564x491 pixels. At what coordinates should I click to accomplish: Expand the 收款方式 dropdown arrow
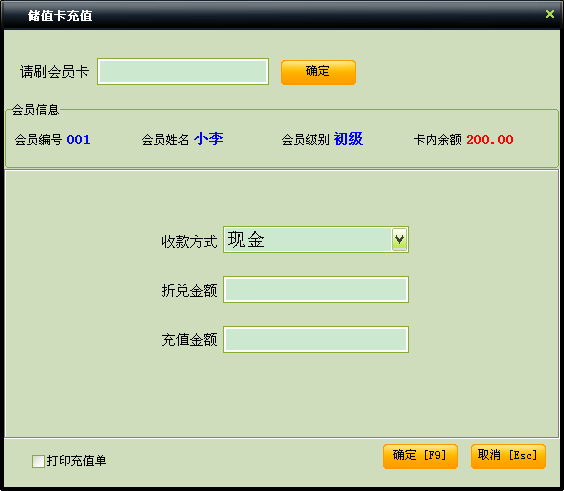point(399,239)
